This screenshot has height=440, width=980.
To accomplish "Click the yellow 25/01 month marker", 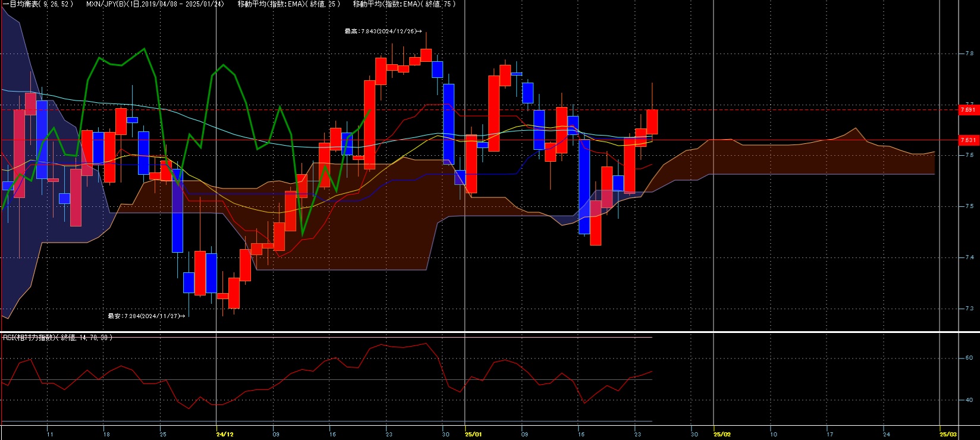I will 473,435.
